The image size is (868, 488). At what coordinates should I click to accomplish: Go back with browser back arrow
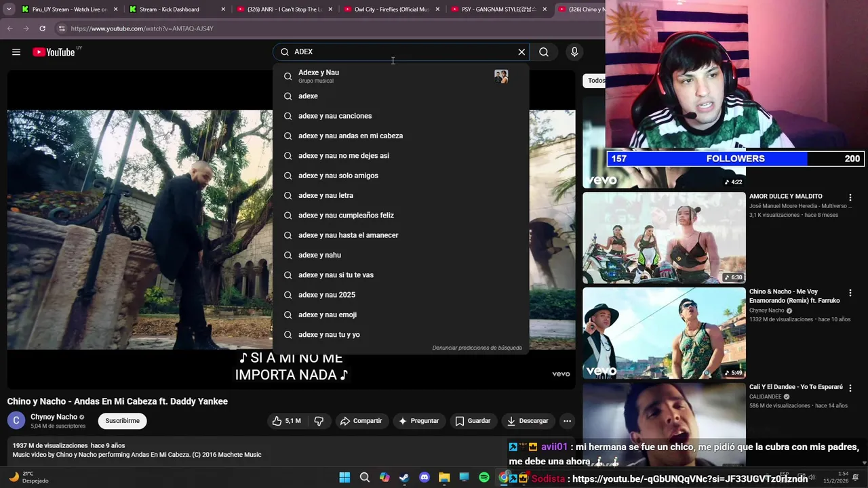pos(9,28)
